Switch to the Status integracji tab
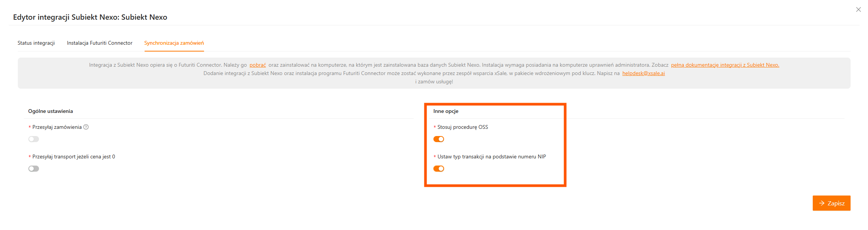 pyautogui.click(x=36, y=43)
